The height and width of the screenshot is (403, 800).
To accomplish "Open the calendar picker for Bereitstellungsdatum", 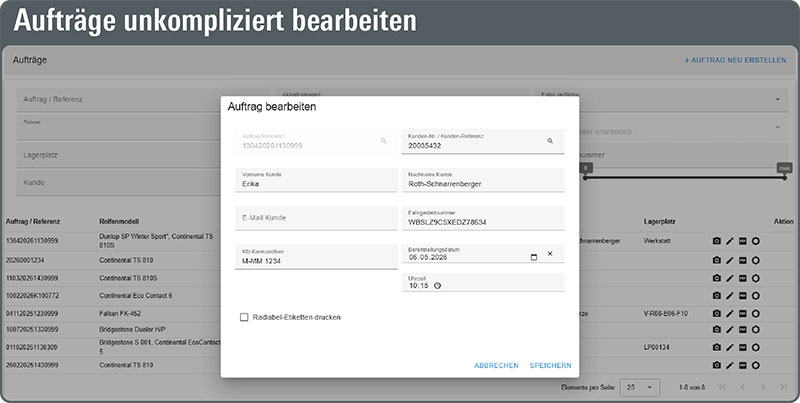I will [x=534, y=257].
